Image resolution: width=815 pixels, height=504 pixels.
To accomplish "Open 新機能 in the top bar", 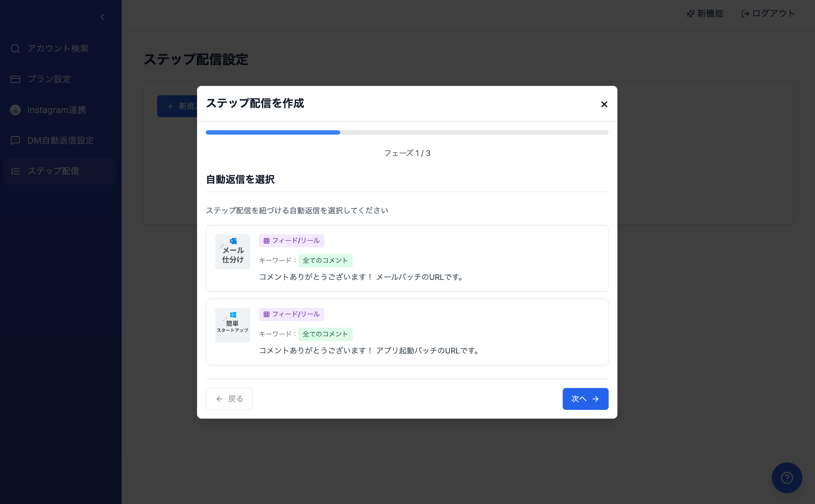I will (x=705, y=14).
